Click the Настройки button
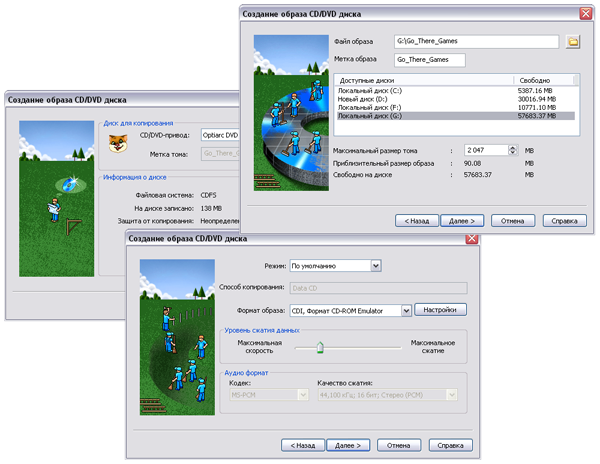This screenshot has width=600, height=464. tap(440, 310)
